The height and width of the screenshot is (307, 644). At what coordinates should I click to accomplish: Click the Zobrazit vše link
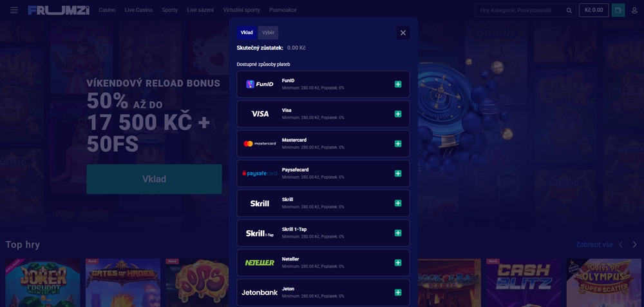pos(594,244)
